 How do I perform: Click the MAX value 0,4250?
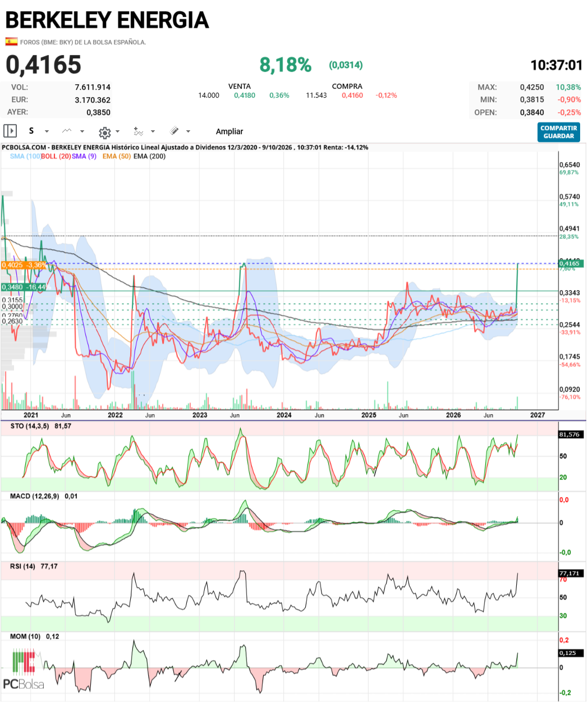coord(532,88)
